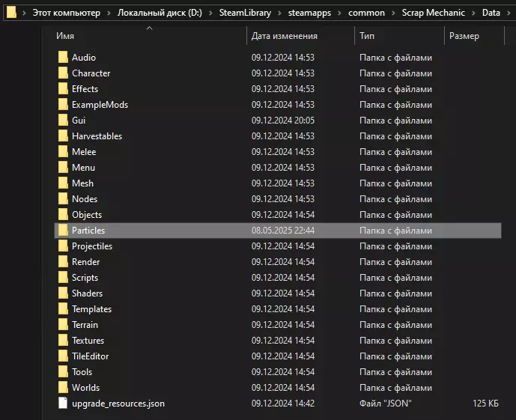
Task: Click the 125 КБ size value
Action: click(486, 404)
